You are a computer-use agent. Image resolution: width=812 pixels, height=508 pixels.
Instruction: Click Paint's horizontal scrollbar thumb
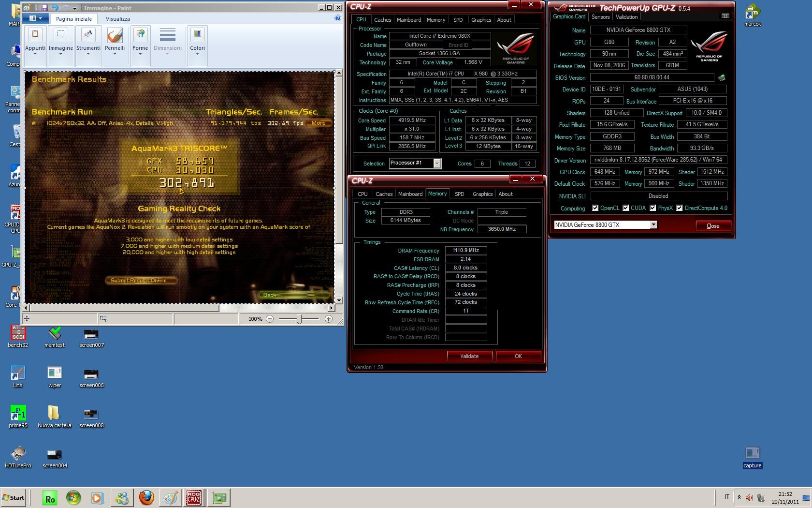126,308
